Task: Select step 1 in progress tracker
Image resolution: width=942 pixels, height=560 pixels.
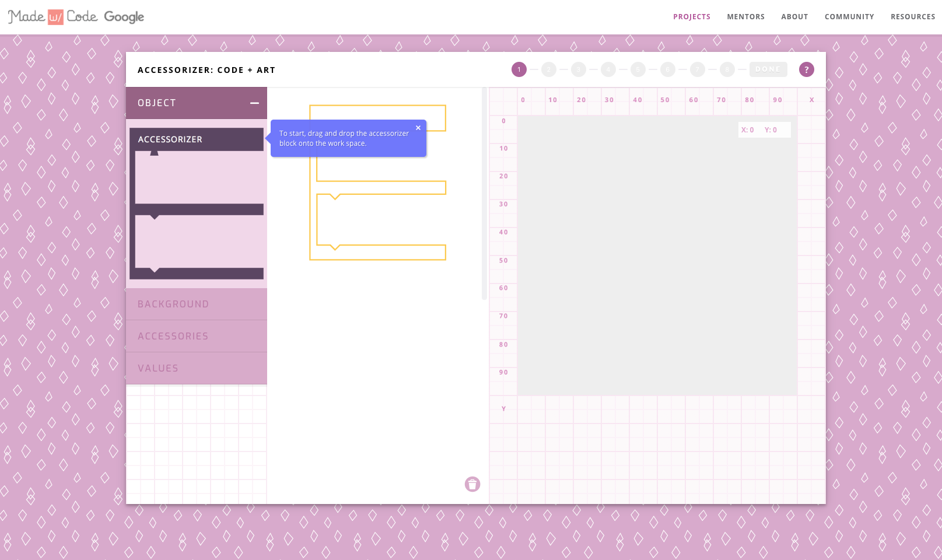Action: click(519, 69)
